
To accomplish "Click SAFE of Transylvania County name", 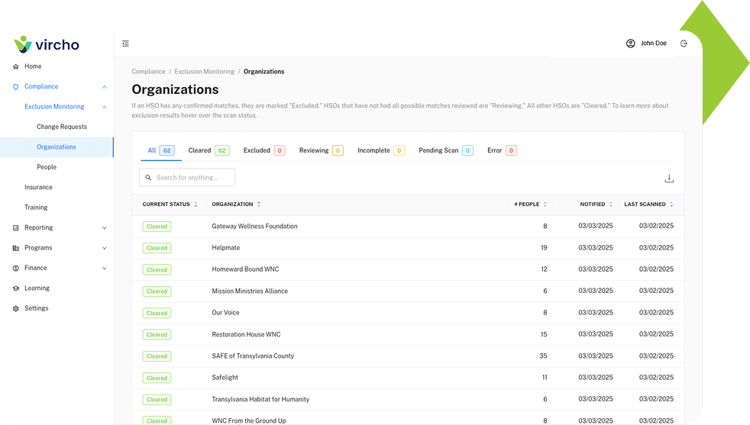I will point(253,356).
